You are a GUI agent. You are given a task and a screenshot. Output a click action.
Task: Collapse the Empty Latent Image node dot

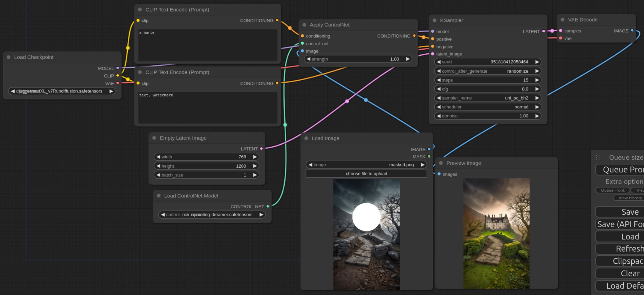(x=154, y=138)
